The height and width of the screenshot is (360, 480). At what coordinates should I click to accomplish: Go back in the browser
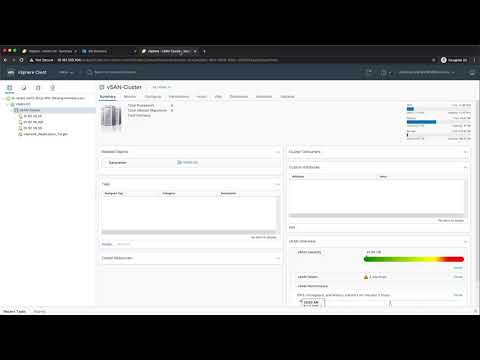click(5, 60)
